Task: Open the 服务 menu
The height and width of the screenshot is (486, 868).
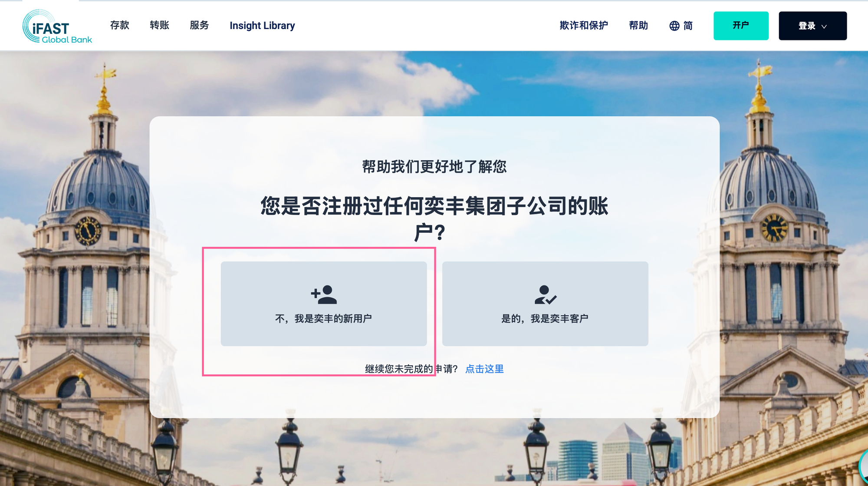Action: click(x=199, y=25)
